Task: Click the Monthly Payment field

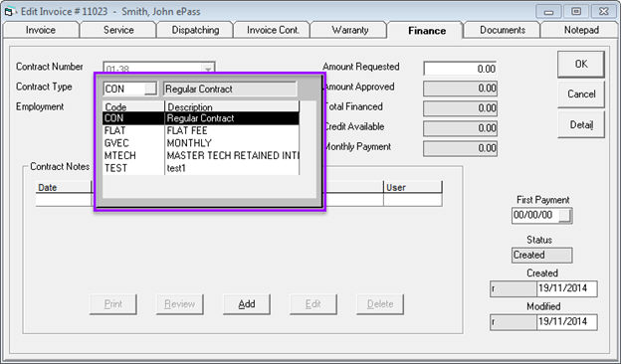Action: point(460,148)
